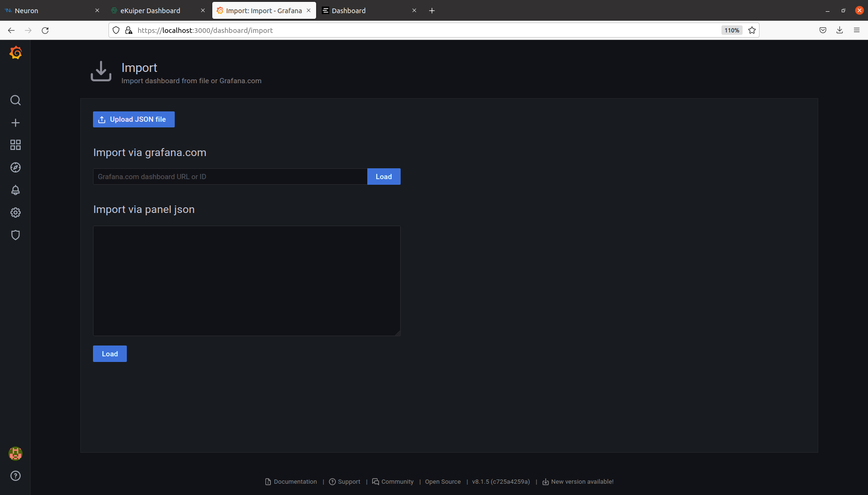The width and height of the screenshot is (868, 495).
Task: Switch to the eKuiper Dashboard tab
Action: 158,10
